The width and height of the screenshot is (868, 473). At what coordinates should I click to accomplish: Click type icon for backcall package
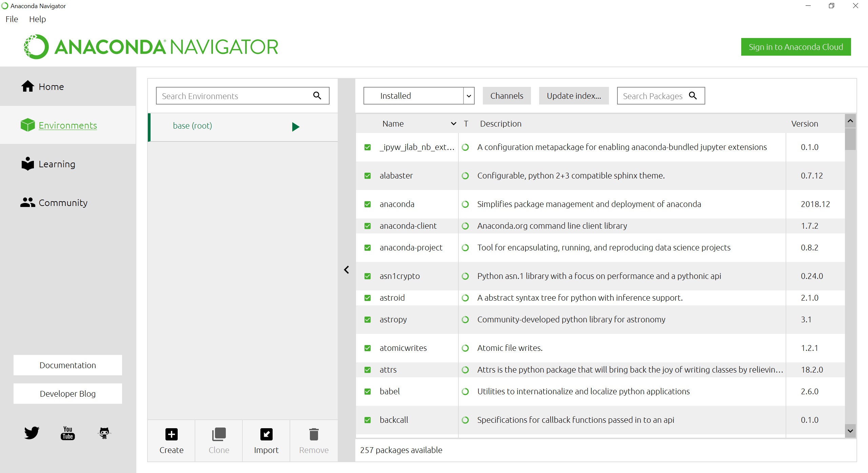pos(466,420)
